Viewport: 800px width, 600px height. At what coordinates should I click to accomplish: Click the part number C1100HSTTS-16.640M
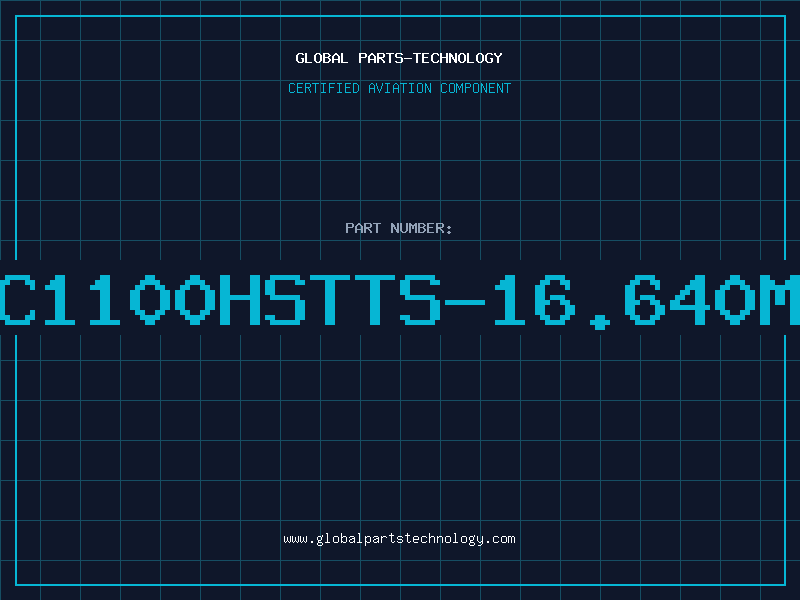pos(400,301)
